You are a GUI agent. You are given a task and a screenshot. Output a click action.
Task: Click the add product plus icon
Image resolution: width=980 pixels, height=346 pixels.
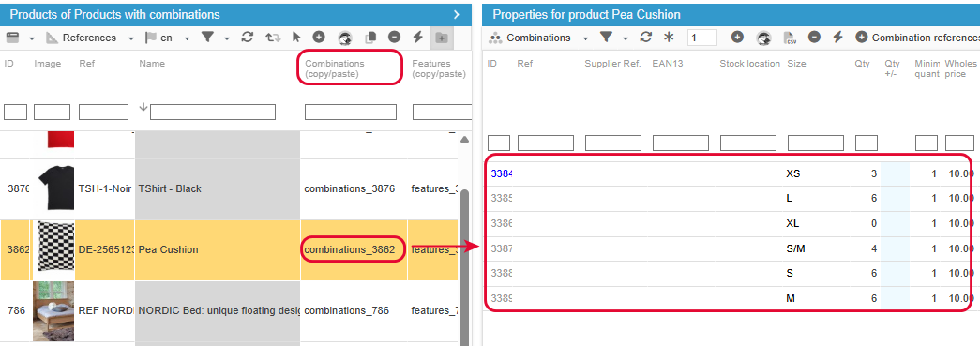[x=319, y=38]
